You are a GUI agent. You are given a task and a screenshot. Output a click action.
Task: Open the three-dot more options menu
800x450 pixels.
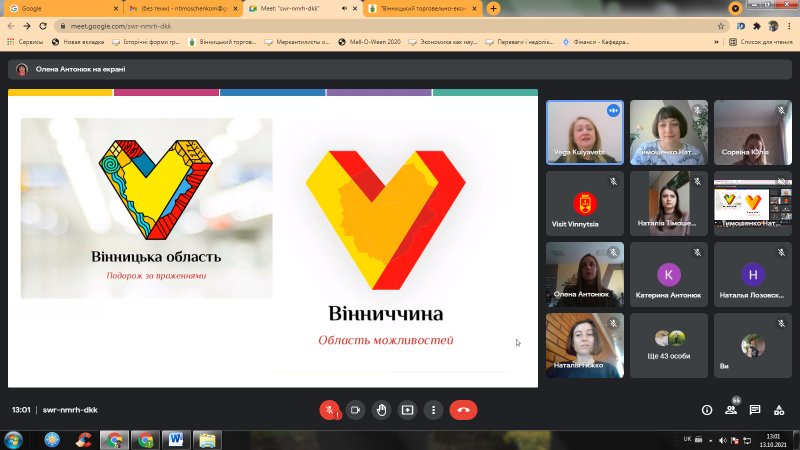point(433,410)
